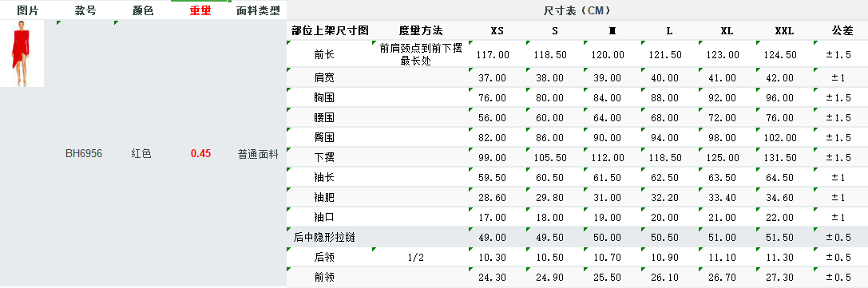The height and width of the screenshot is (288, 868).
Task: Select the 下摆 XXL value 131.50
Action: tap(784, 157)
